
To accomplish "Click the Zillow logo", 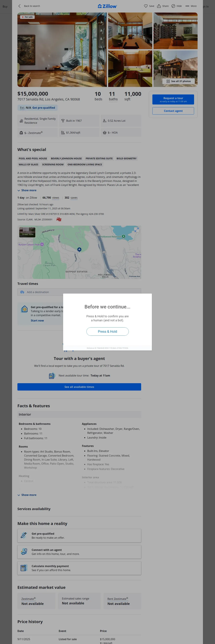I will click(x=107, y=6).
